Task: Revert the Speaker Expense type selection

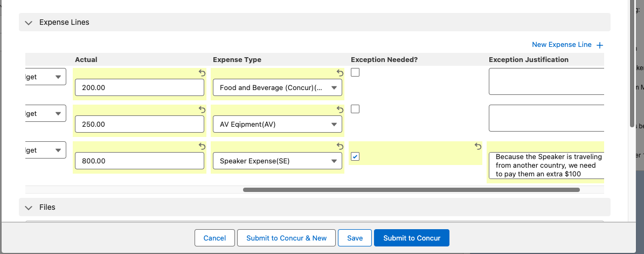Action: 340,146
